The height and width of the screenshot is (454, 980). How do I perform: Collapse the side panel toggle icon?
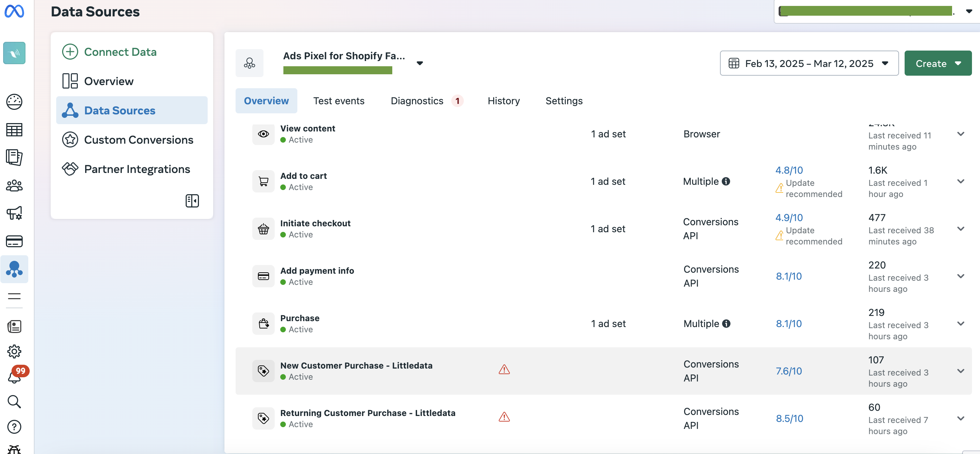tap(192, 200)
